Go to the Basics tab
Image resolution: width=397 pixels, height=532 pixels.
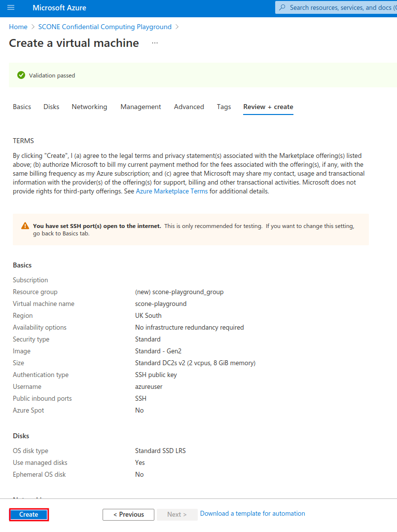[22, 107]
